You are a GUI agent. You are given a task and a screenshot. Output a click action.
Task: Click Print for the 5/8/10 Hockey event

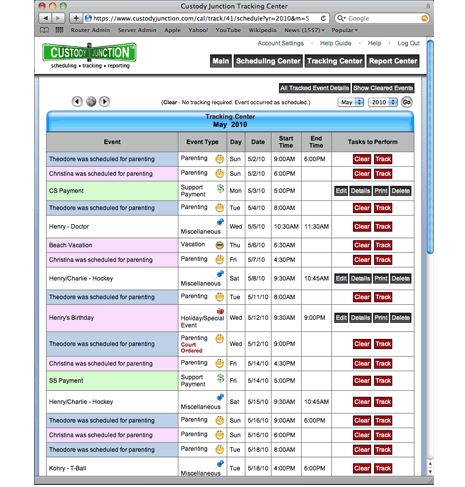381,278
